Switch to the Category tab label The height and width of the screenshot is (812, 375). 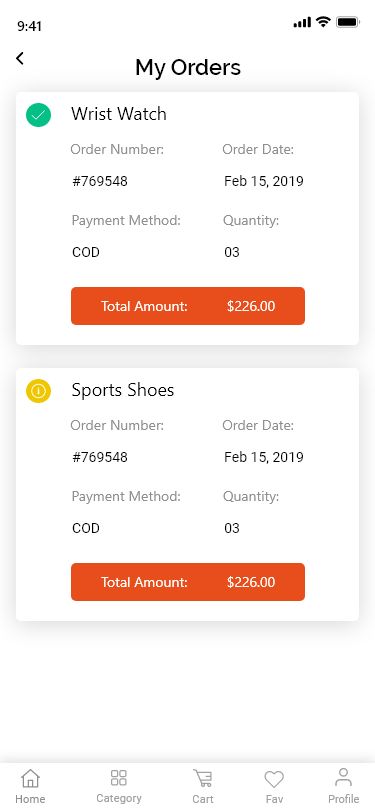coord(119,799)
